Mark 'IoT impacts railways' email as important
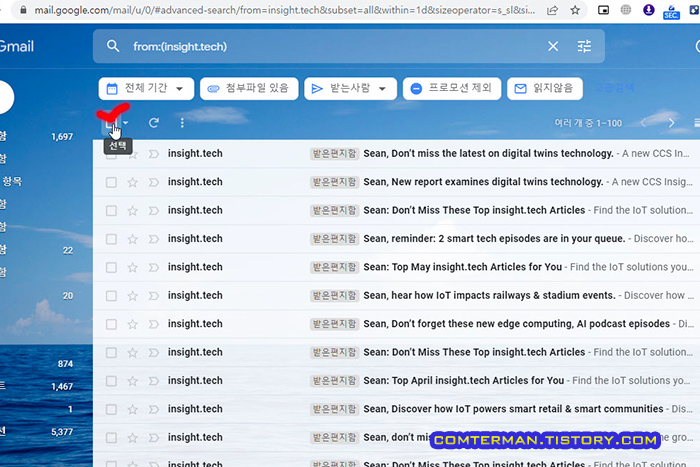The width and height of the screenshot is (700, 467). click(154, 296)
